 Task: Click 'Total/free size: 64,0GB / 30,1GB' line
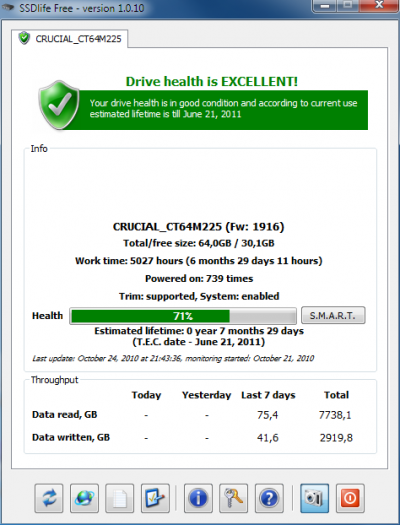pos(199,243)
